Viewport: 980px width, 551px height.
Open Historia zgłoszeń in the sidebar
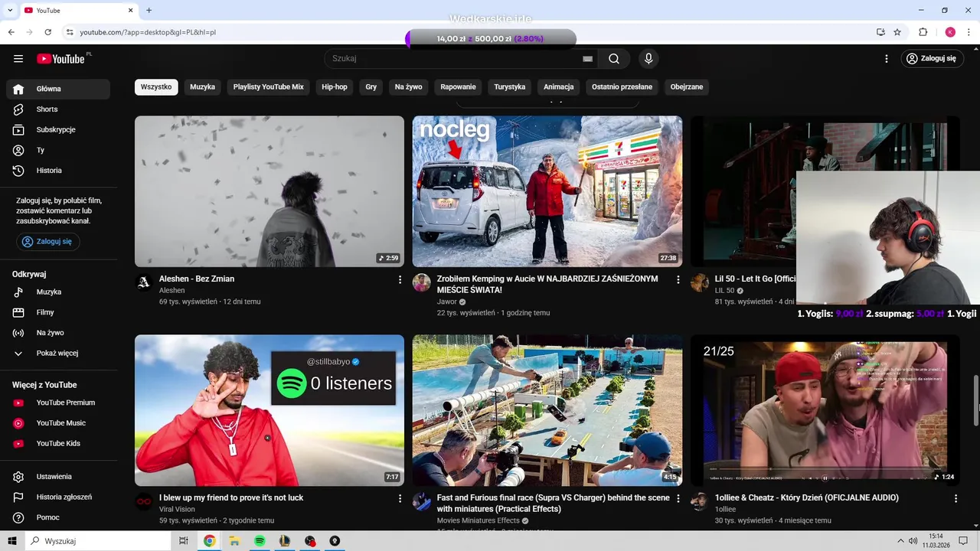58,497
